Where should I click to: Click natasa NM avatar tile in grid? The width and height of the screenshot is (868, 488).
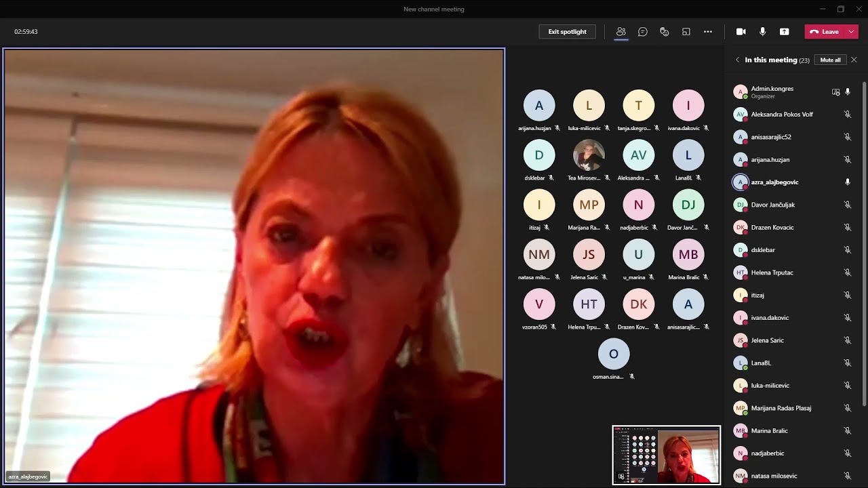pos(539,255)
